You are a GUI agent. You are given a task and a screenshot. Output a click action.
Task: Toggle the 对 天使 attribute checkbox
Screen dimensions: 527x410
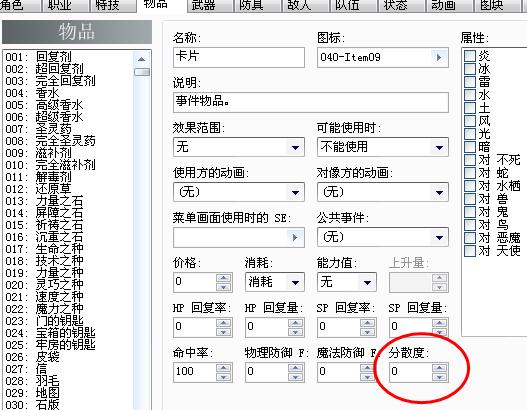pyautogui.click(x=470, y=251)
